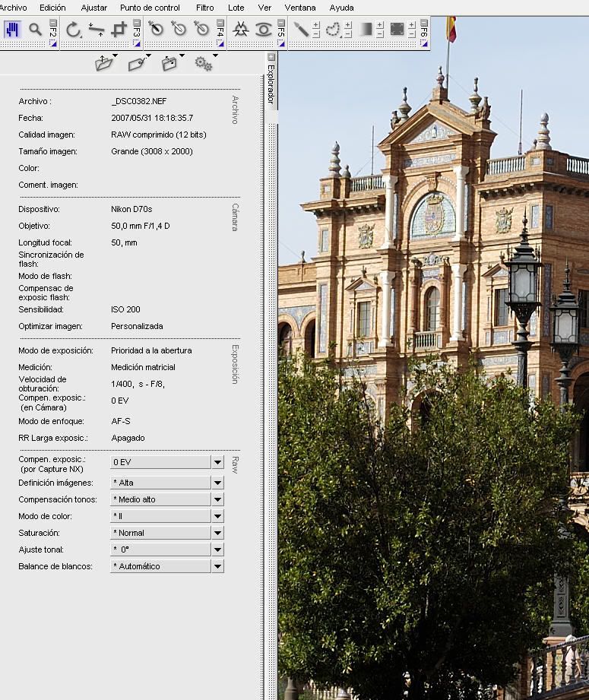This screenshot has height=700, width=589.
Task: Open the Edición menu
Action: [x=52, y=8]
